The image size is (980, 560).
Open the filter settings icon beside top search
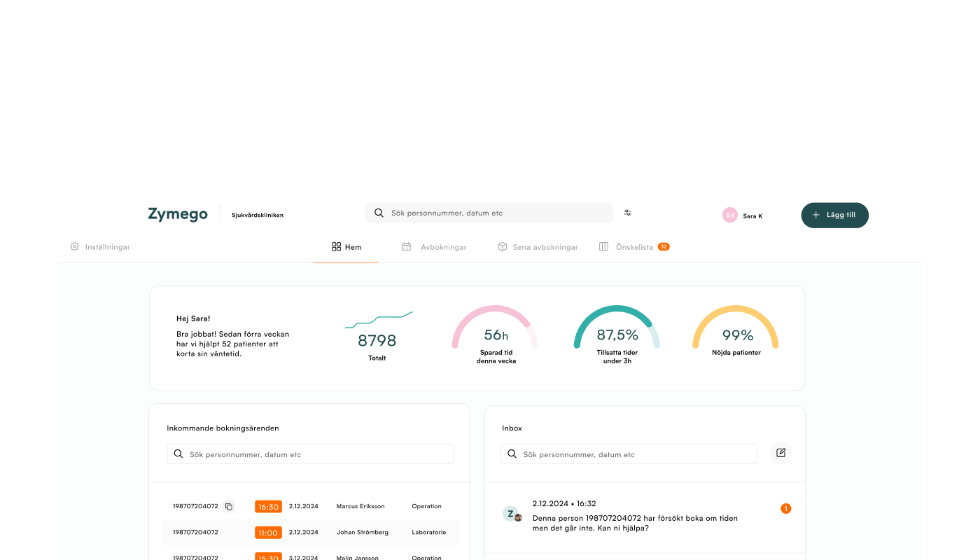[x=628, y=213]
